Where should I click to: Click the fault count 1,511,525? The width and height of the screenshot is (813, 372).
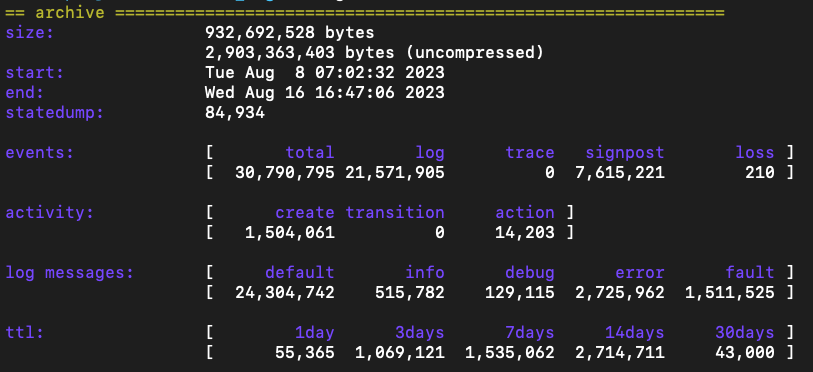(730, 292)
